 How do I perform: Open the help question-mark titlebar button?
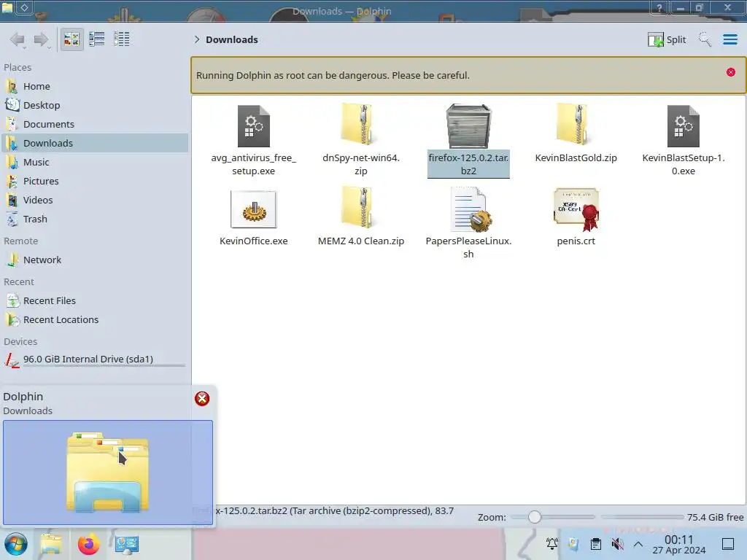[x=659, y=7]
